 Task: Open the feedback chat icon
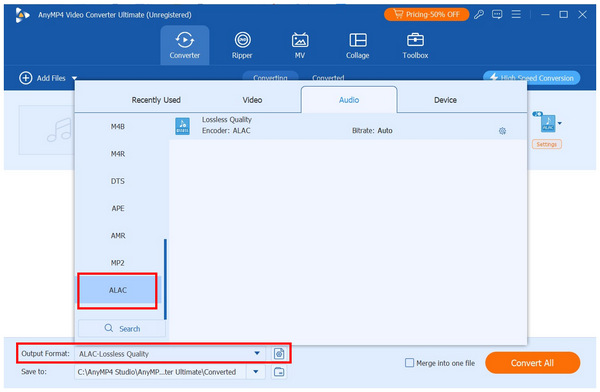[497, 15]
